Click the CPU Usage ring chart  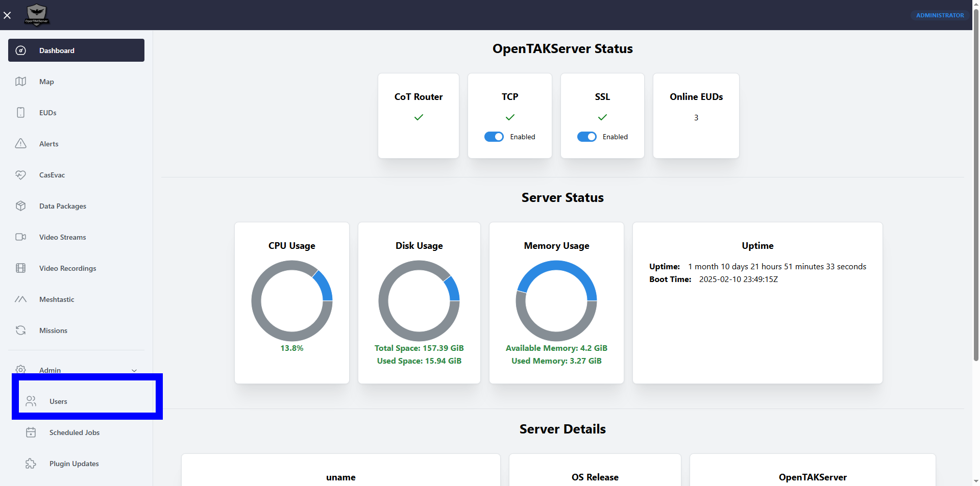pos(292,301)
